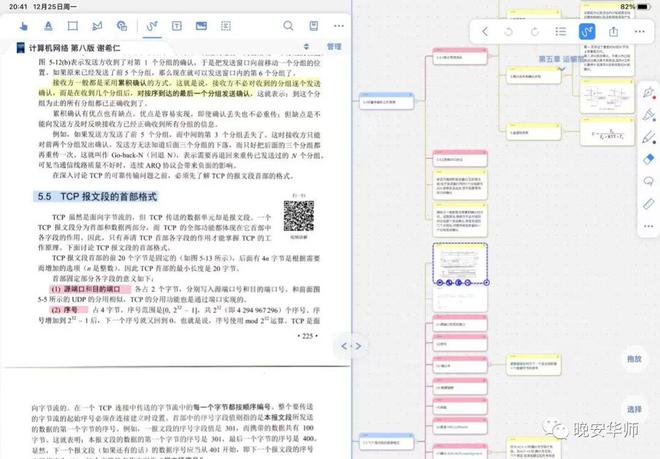Open the excerpt copy options icon
The width and height of the screenshot is (660, 459).
coord(122,26)
